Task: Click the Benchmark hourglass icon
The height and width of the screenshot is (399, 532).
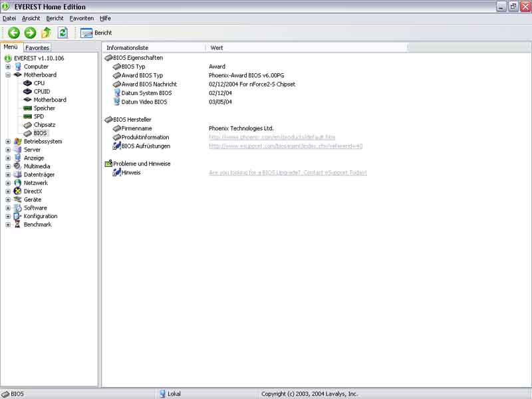Action: [18, 225]
